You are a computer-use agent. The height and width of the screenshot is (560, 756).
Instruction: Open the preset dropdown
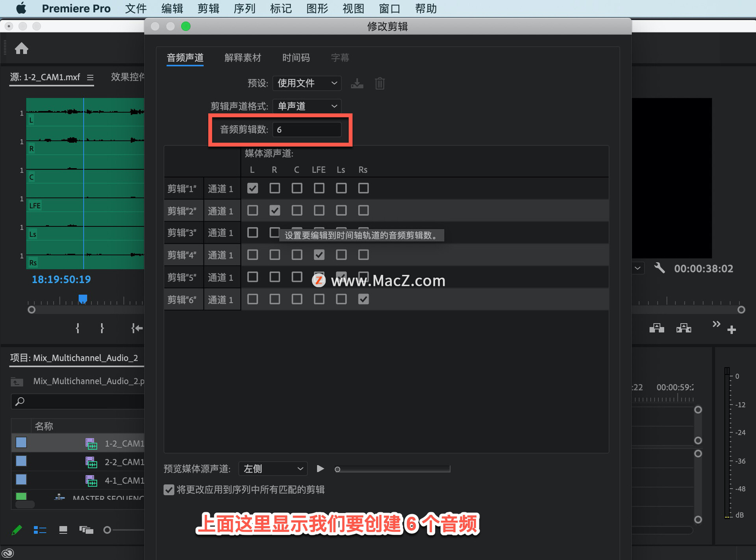(x=306, y=83)
